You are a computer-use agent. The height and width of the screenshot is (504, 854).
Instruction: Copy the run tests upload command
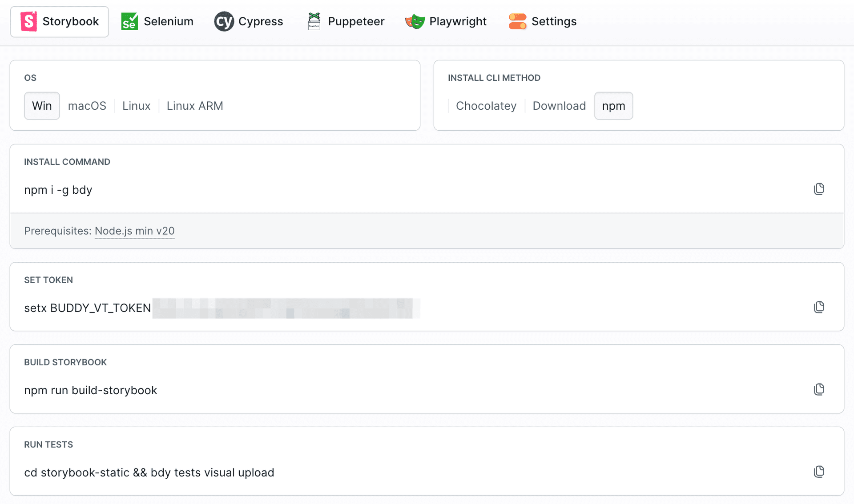[819, 472]
